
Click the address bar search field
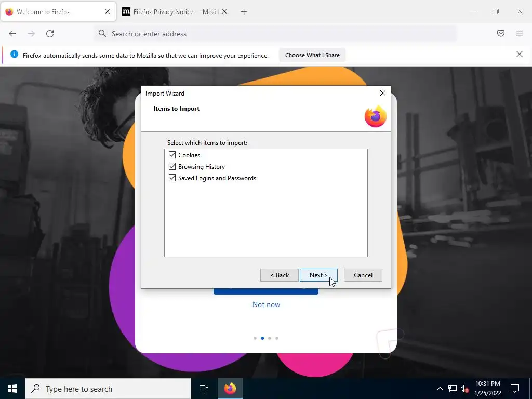pos(275,34)
